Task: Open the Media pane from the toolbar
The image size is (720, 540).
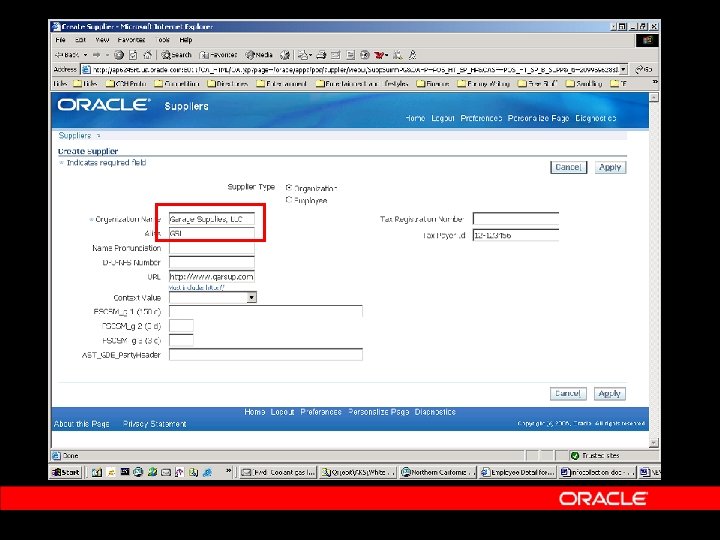Action: tap(259, 55)
